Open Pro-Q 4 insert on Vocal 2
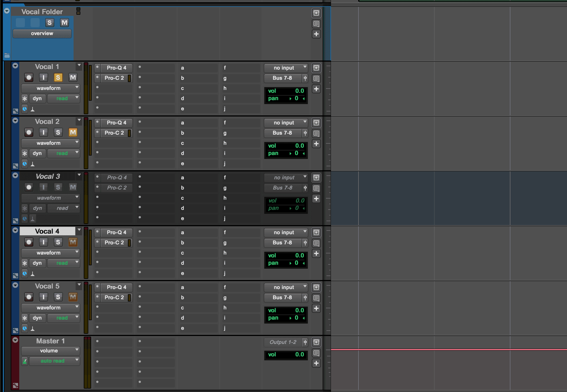This screenshot has width=567, height=392. [116, 123]
